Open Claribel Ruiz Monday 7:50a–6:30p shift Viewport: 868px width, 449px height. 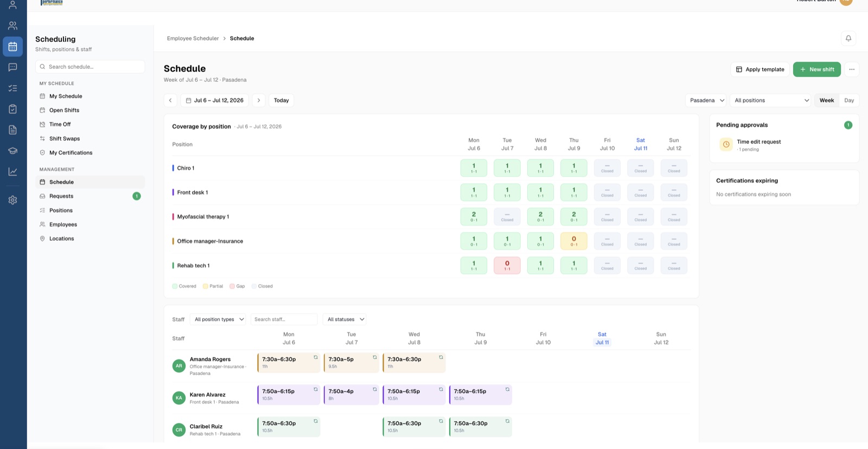[289, 427]
